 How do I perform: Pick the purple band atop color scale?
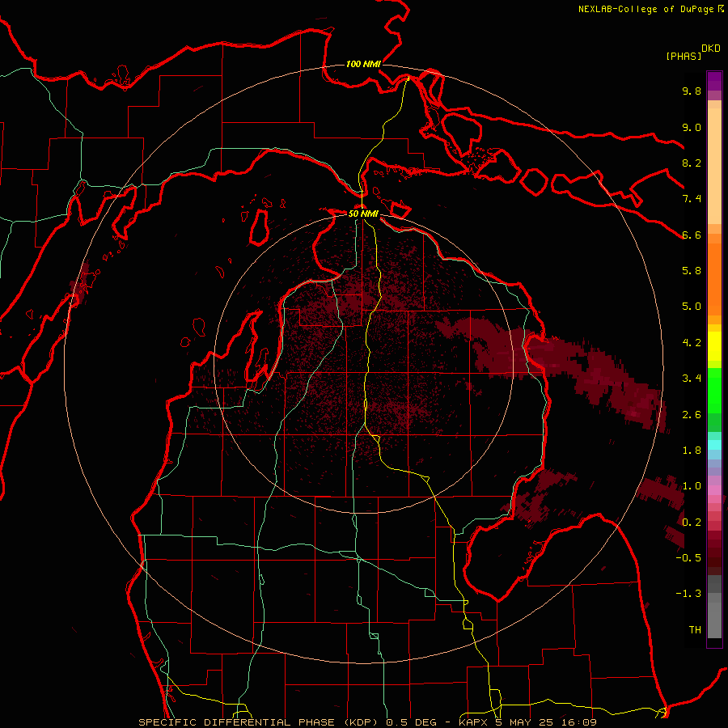(x=714, y=81)
